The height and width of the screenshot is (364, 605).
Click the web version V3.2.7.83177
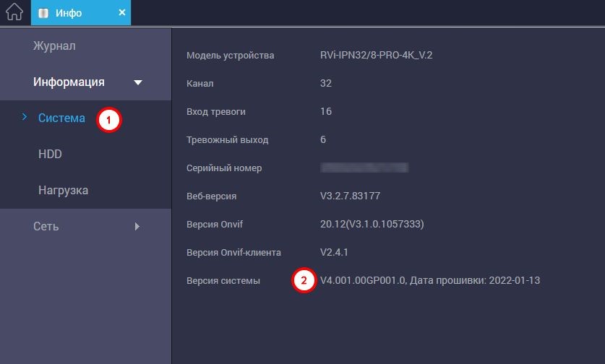(x=350, y=196)
